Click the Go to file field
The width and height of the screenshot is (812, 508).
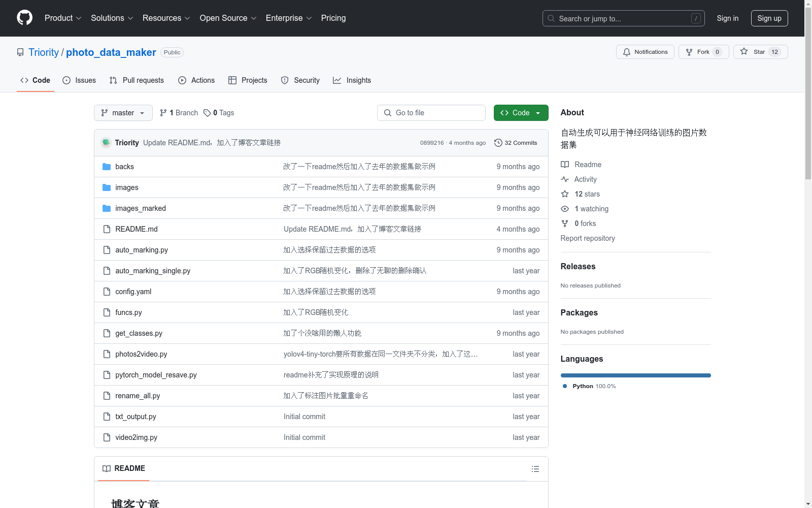click(431, 113)
